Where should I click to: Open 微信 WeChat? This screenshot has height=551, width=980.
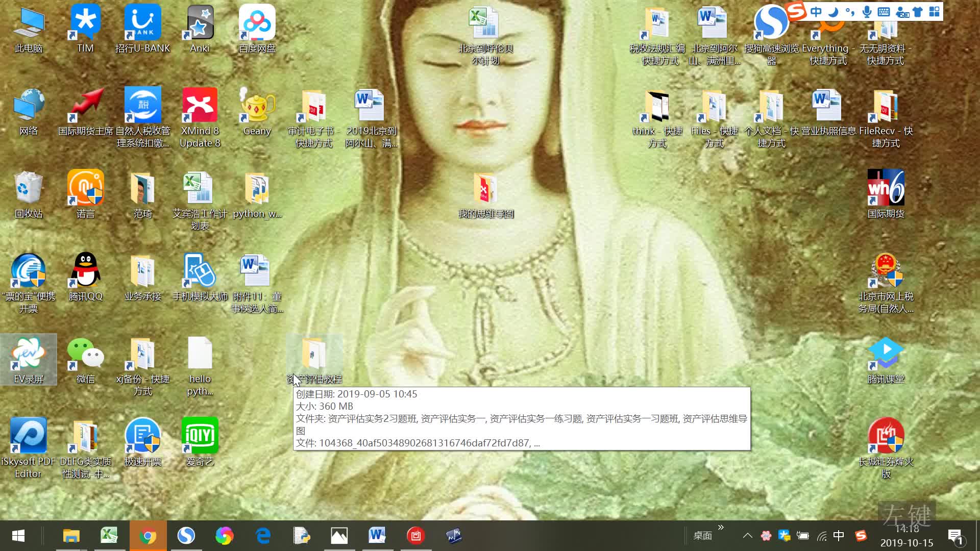click(85, 354)
